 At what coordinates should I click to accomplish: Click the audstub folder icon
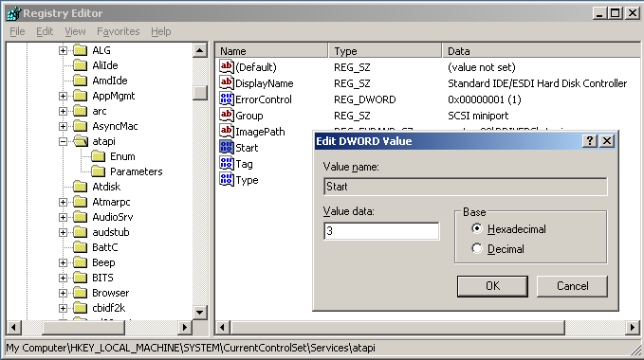tap(80, 232)
